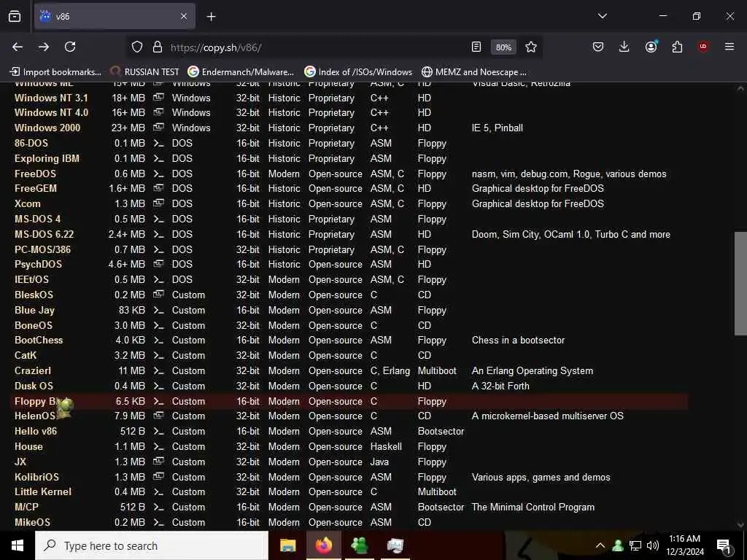
Task: Open the Windows Start menu
Action: [18, 545]
